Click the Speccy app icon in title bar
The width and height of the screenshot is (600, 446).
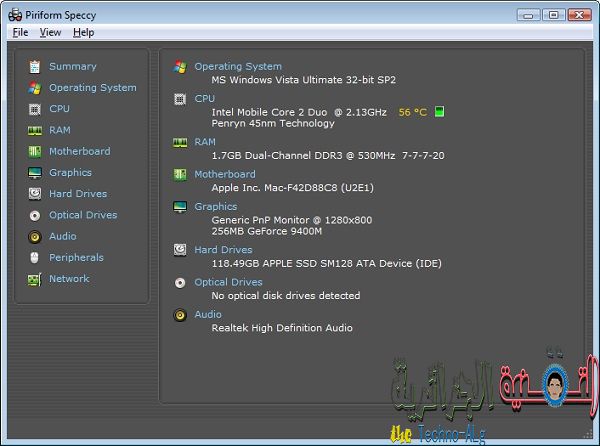(15, 15)
